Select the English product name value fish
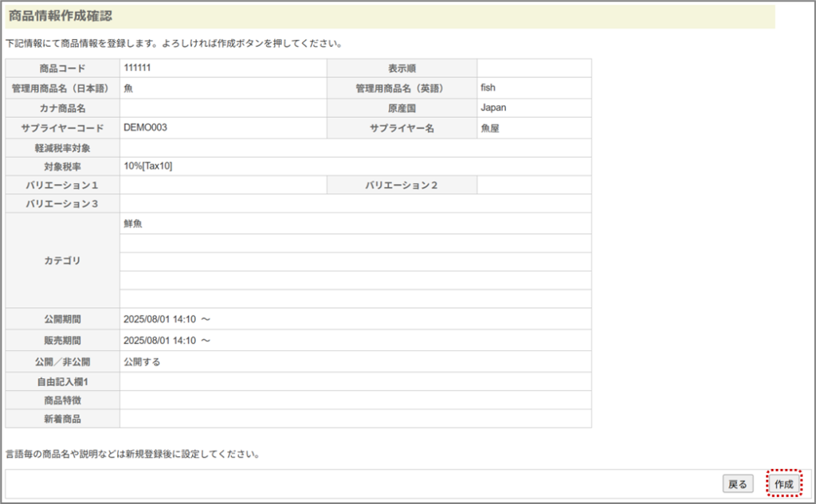Image resolution: width=816 pixels, height=504 pixels. pyautogui.click(x=488, y=88)
